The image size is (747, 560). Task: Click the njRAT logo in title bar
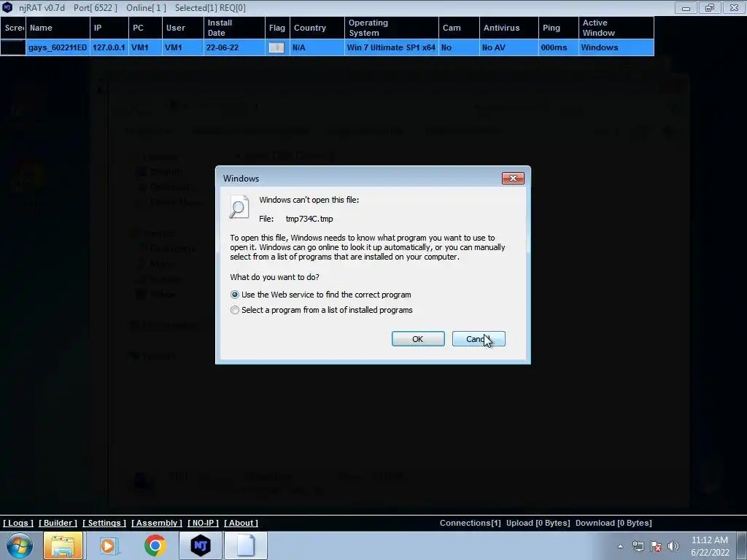(x=7, y=7)
